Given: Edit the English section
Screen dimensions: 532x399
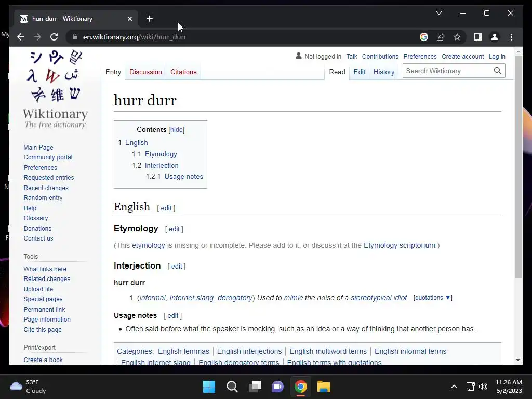Looking at the screenshot, I should [166, 208].
